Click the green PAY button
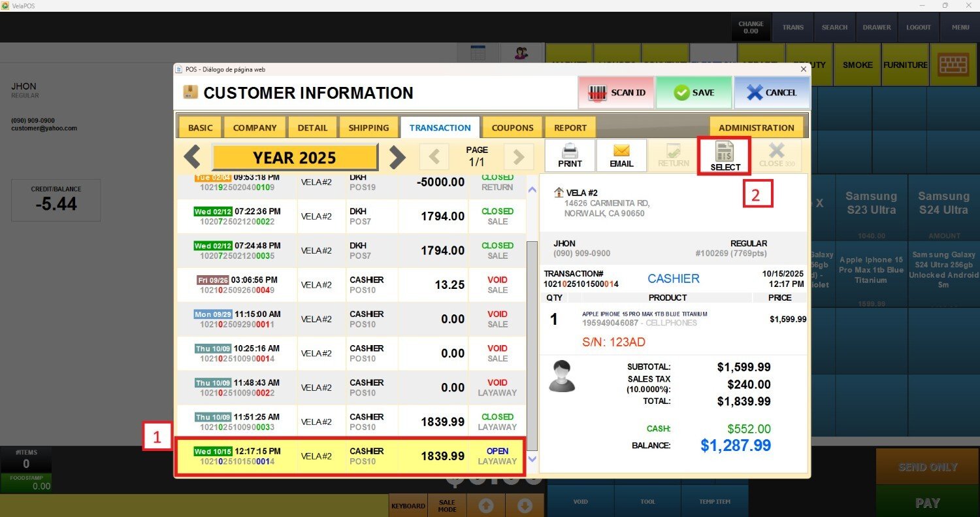Screen dimensions: 980x517 click(x=927, y=503)
